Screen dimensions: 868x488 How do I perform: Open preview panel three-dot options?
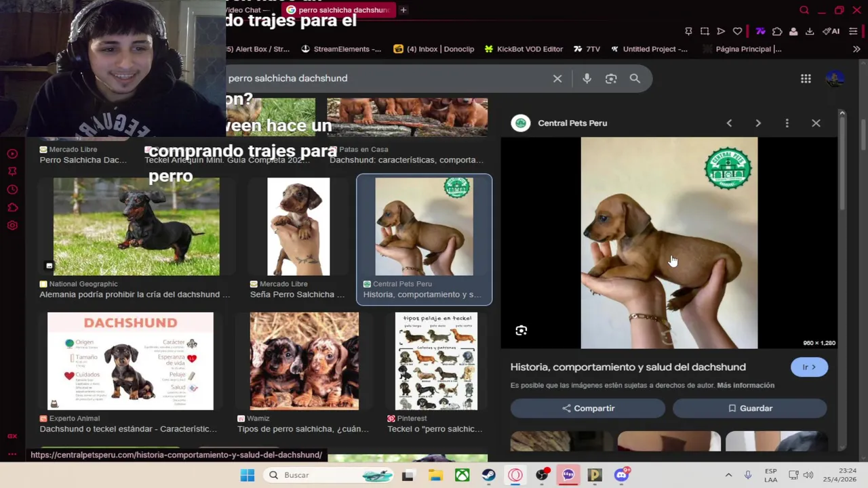tap(787, 123)
